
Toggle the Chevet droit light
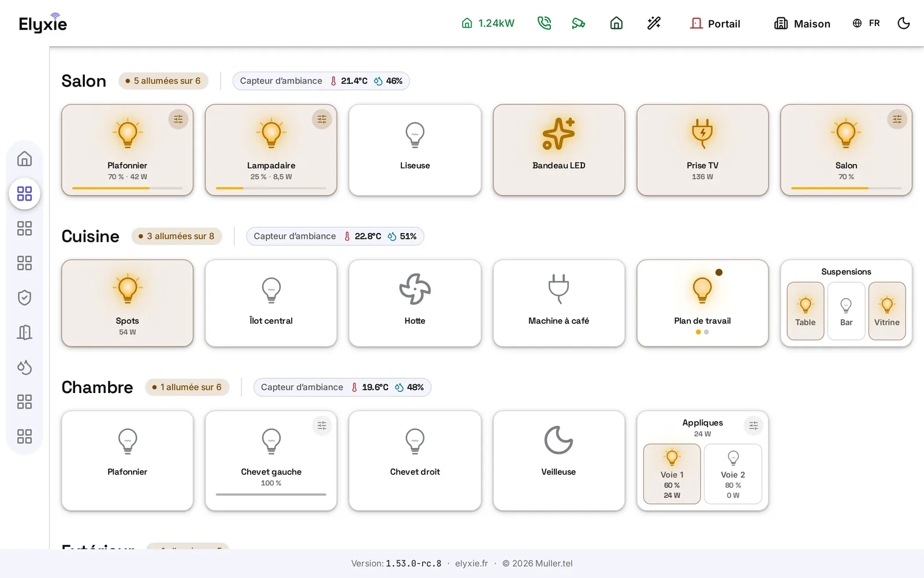coord(415,461)
